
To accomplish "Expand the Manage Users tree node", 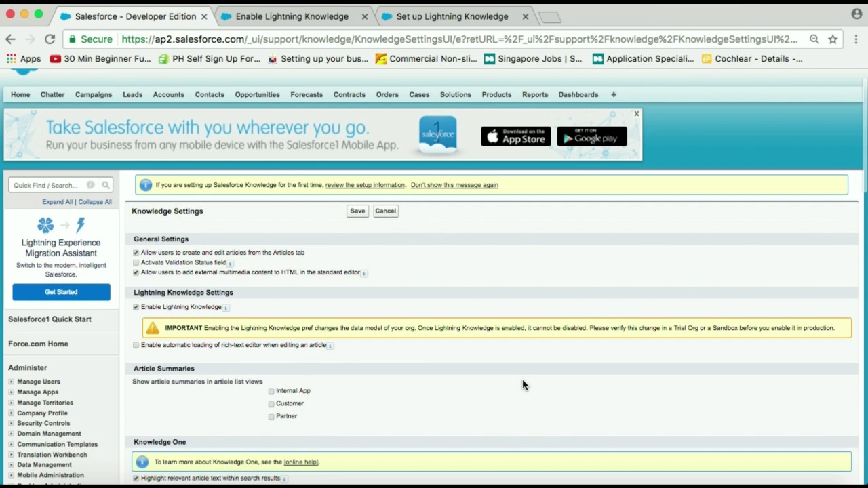I will click(x=11, y=382).
